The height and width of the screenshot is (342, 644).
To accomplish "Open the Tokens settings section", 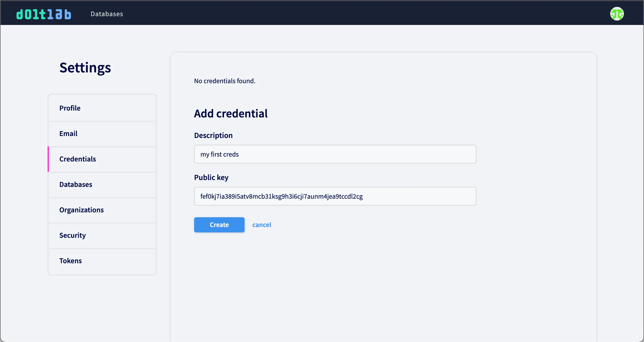I will [x=70, y=260].
